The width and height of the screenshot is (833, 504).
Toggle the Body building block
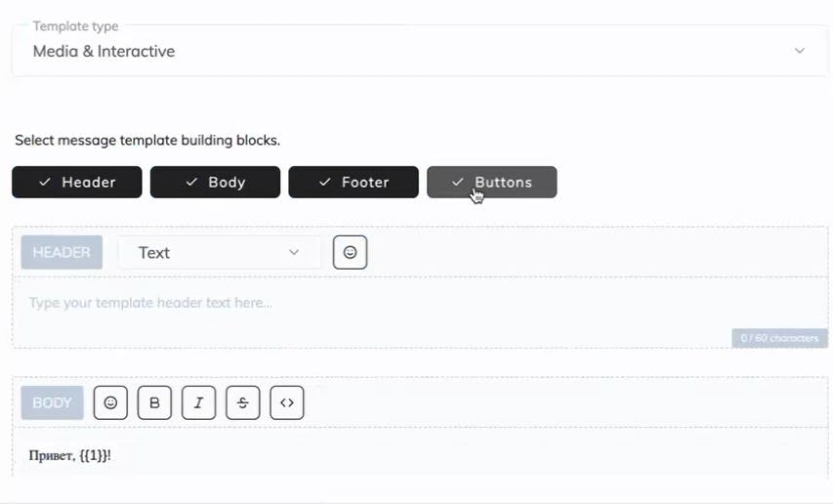coord(215,183)
